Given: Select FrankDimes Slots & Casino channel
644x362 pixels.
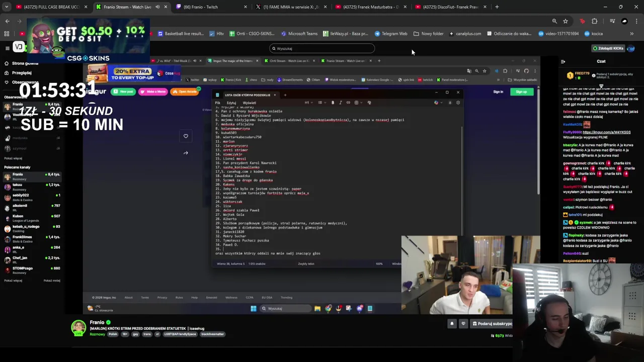Looking at the screenshot, I should coord(31,239).
